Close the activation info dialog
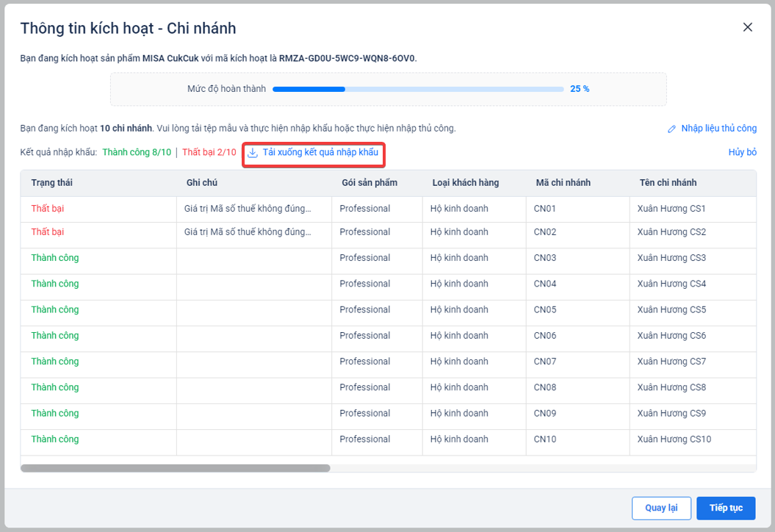Screen dimensions: 775x532 tap(747, 27)
